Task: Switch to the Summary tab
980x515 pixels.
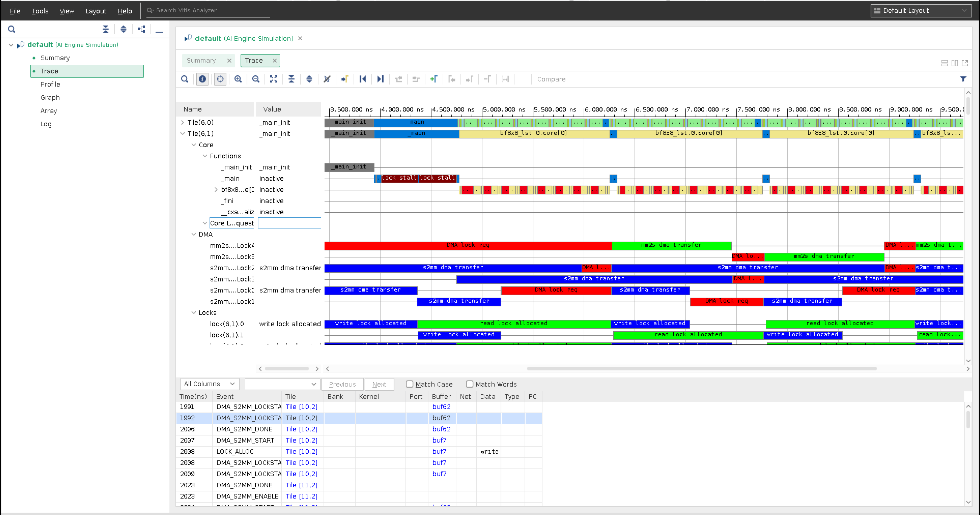Action: pos(201,60)
